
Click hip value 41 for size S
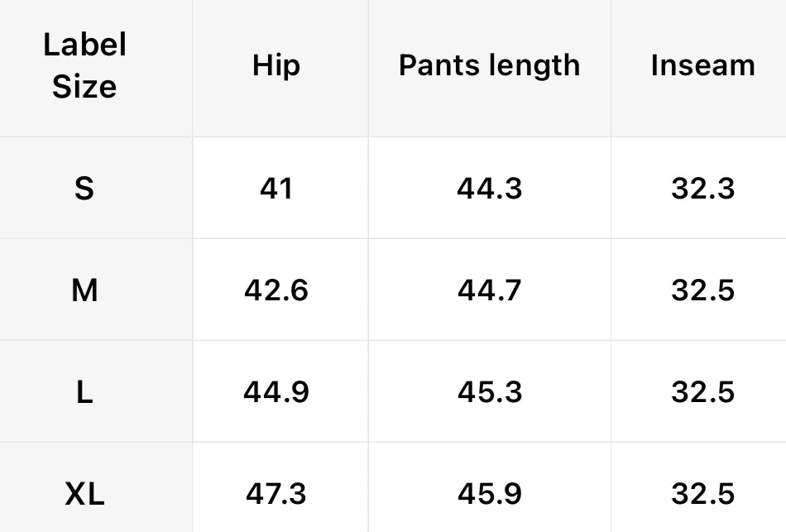[276, 189]
